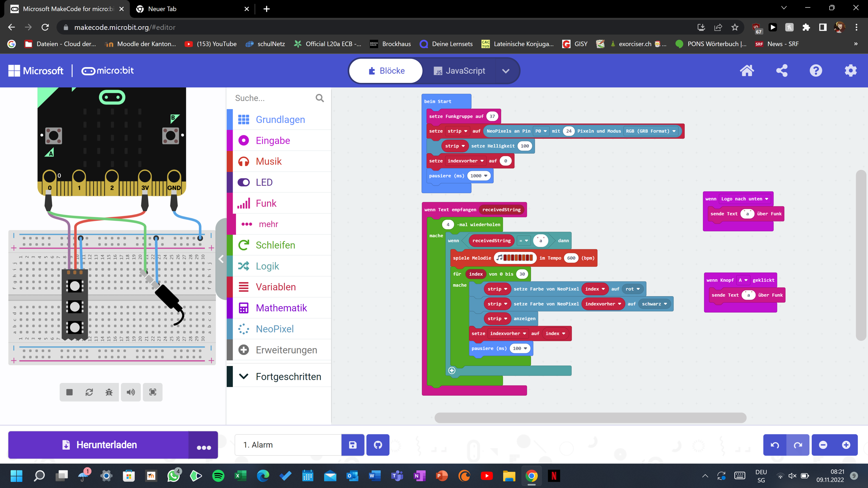868x488 pixels.
Task: Open the GitHub sync icon
Action: (x=378, y=445)
